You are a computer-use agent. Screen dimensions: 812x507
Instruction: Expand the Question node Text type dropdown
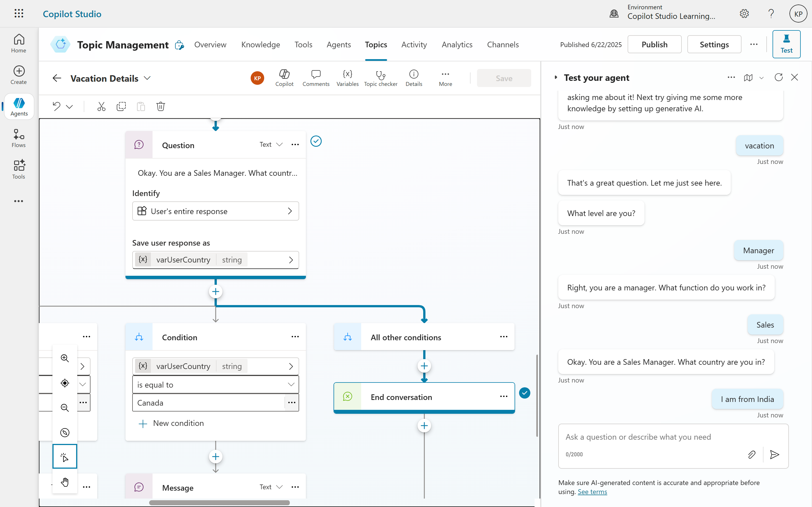tap(271, 144)
